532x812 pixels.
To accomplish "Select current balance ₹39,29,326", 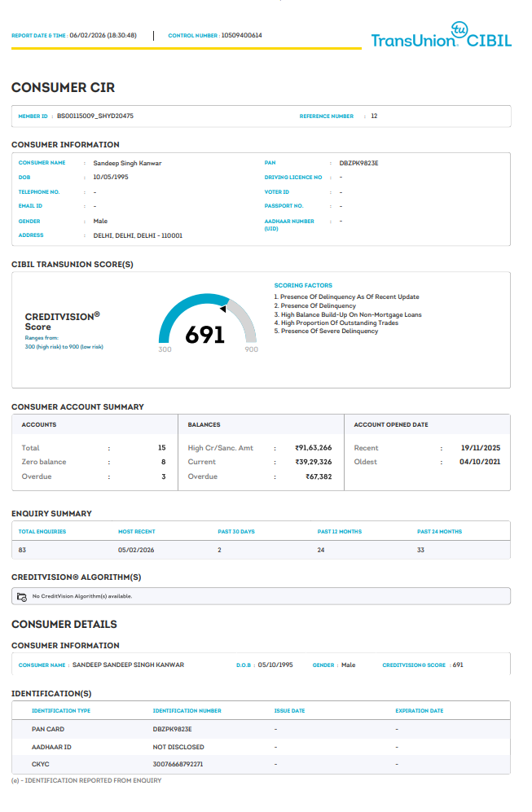I will tap(314, 462).
